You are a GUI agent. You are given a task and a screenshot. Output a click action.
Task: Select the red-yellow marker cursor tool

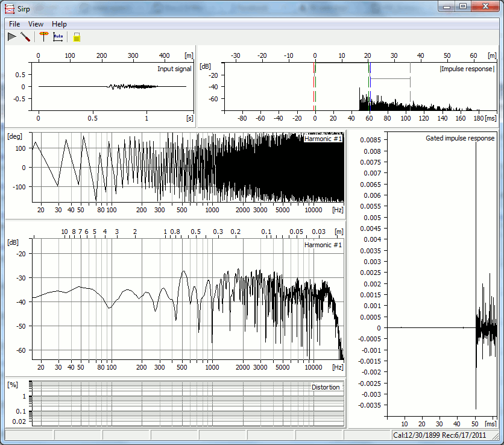point(44,37)
